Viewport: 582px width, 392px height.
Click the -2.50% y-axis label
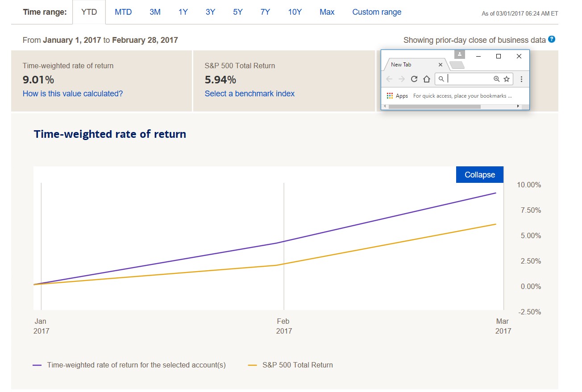530,312
